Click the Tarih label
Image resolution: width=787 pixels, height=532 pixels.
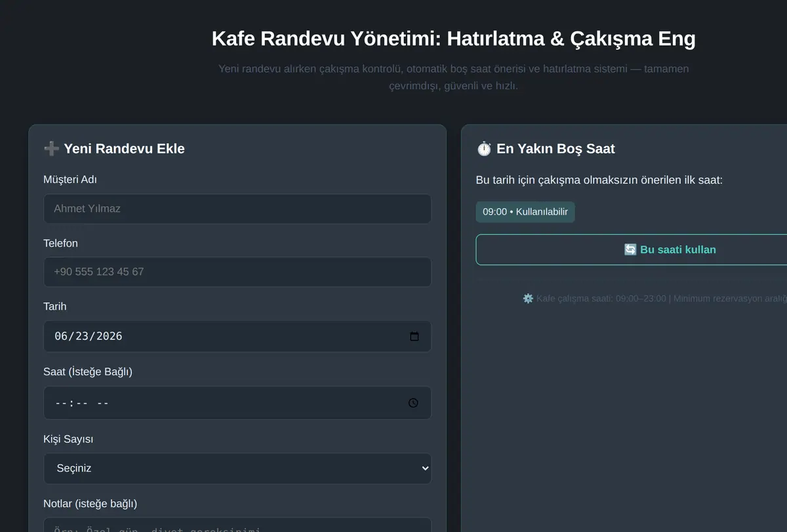[x=54, y=306]
